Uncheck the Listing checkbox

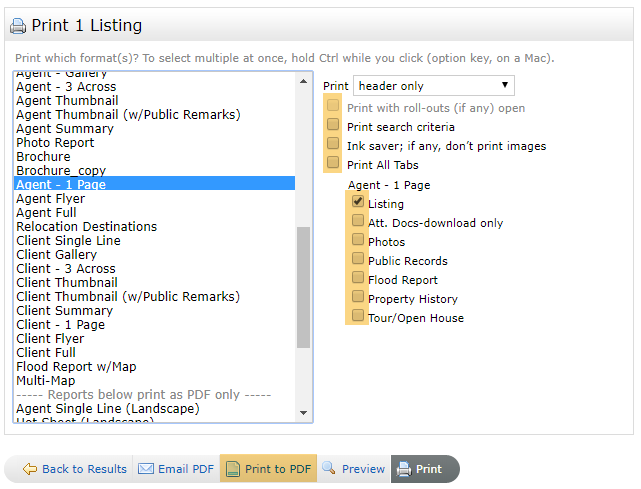pyautogui.click(x=357, y=203)
